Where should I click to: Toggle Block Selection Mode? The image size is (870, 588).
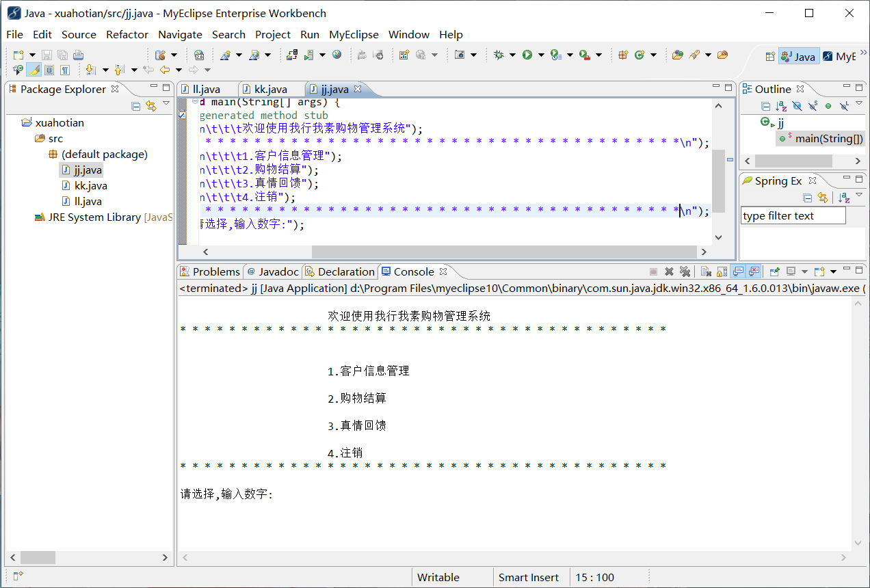(49, 70)
